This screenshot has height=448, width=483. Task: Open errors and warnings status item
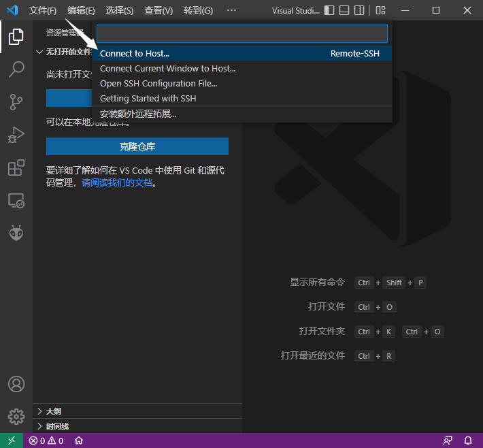click(46, 441)
